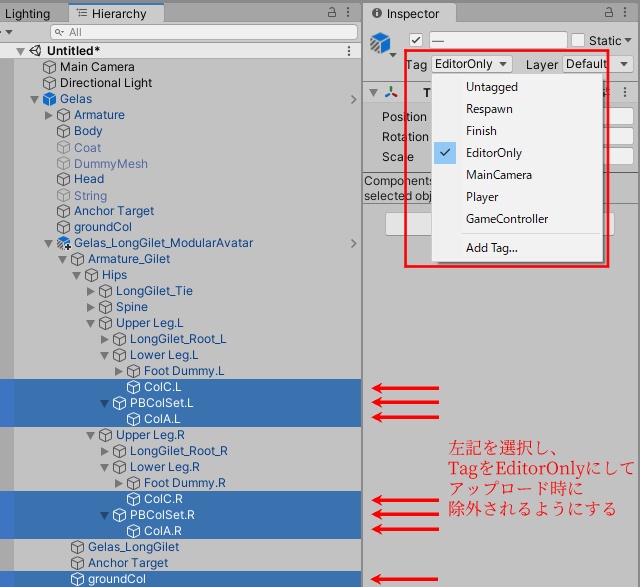Collapse the Untitled scene tree
Image resolution: width=640 pixels, height=587 pixels.
click(x=20, y=51)
